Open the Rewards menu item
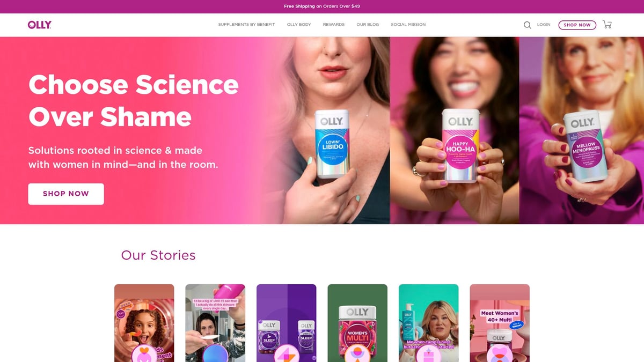644x362 pixels. (334, 25)
